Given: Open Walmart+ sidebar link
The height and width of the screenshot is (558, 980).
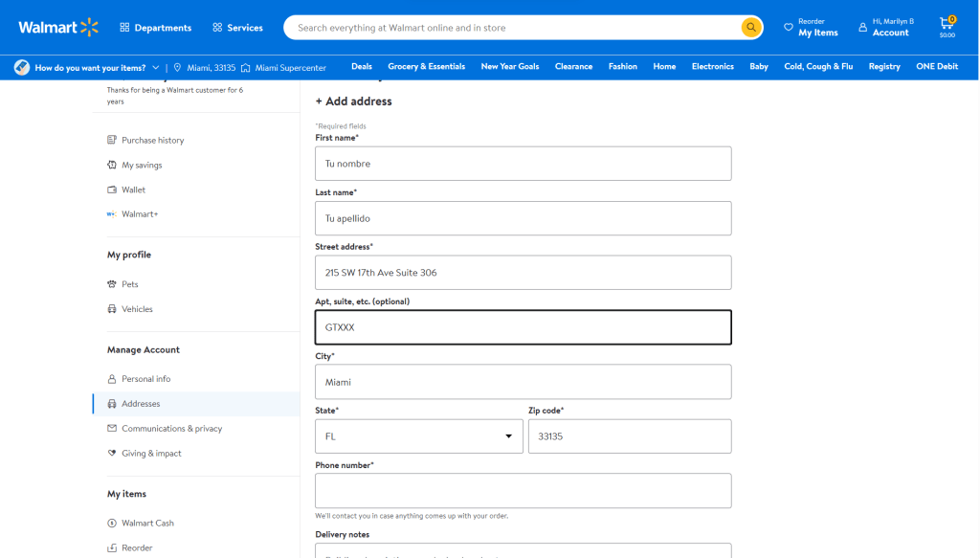Looking at the screenshot, I should [140, 214].
